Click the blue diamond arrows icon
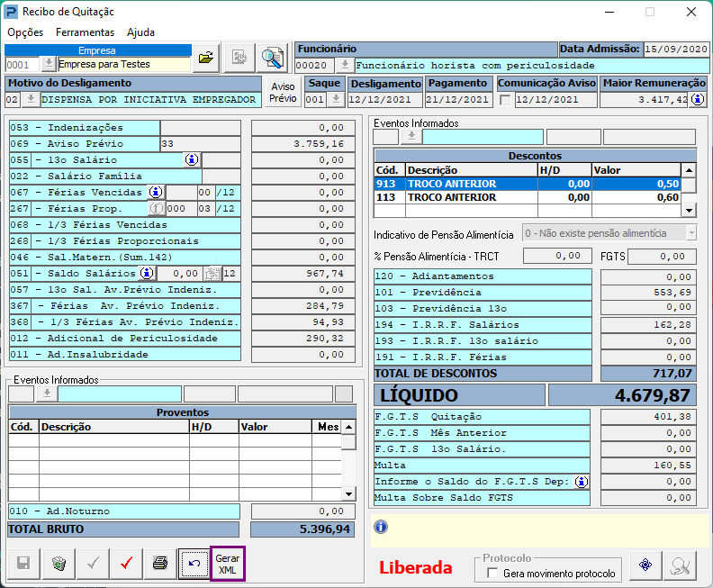This screenshot has width=713, height=588. [645, 565]
